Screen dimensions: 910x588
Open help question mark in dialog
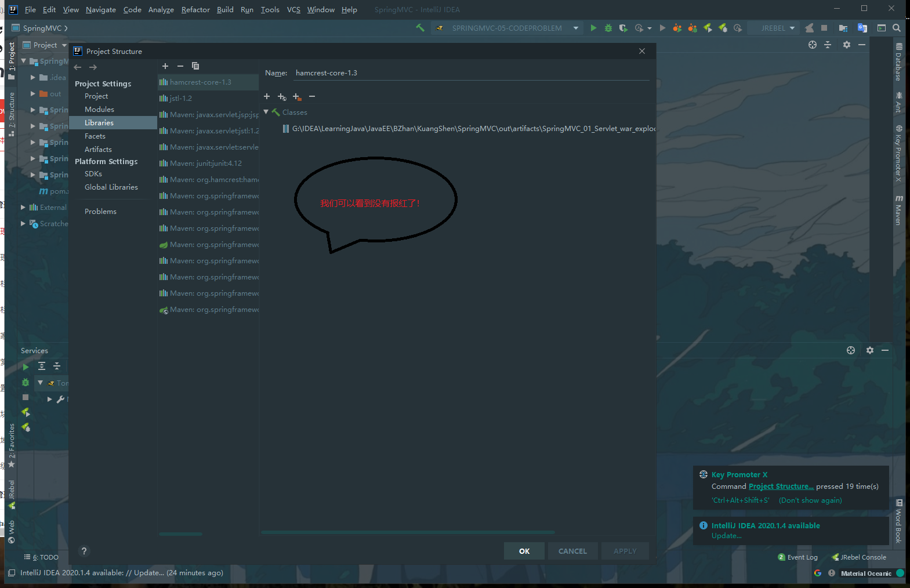(x=84, y=551)
